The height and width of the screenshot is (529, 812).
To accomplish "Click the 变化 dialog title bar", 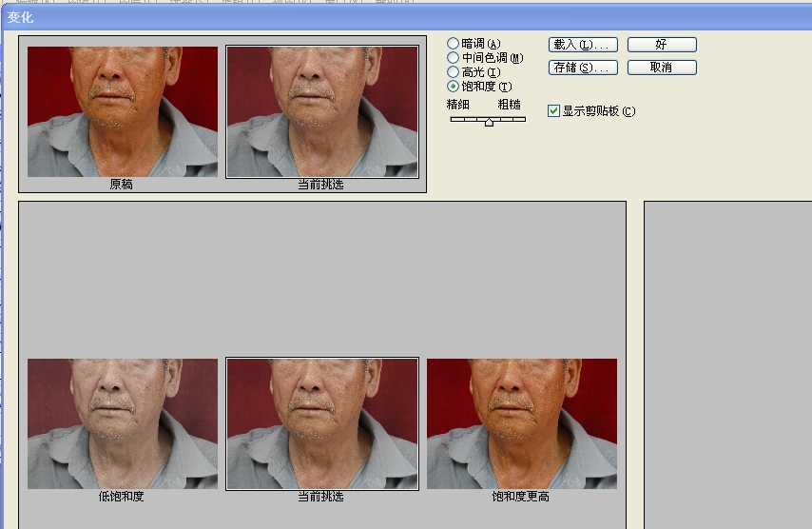I will [406, 18].
